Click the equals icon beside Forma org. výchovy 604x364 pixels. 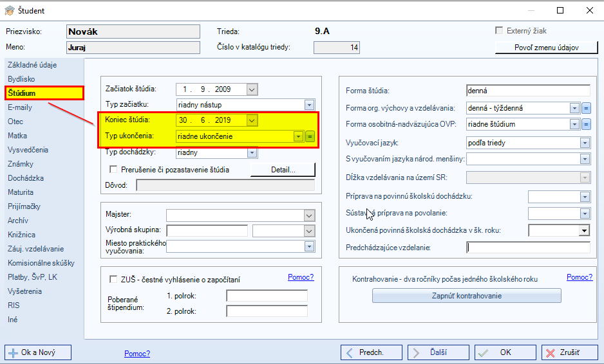586,108
